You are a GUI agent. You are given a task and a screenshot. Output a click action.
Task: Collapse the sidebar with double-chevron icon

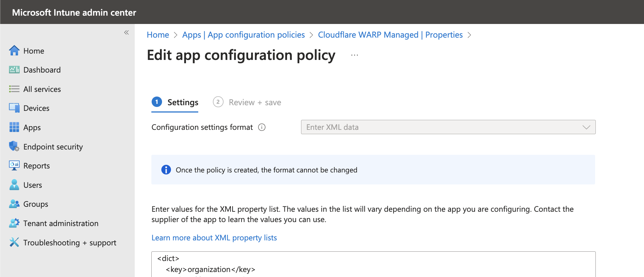click(126, 32)
